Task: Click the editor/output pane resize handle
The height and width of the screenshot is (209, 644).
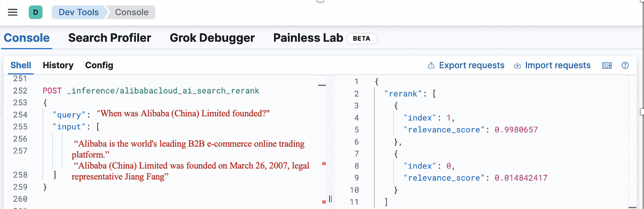Action: 330,199
